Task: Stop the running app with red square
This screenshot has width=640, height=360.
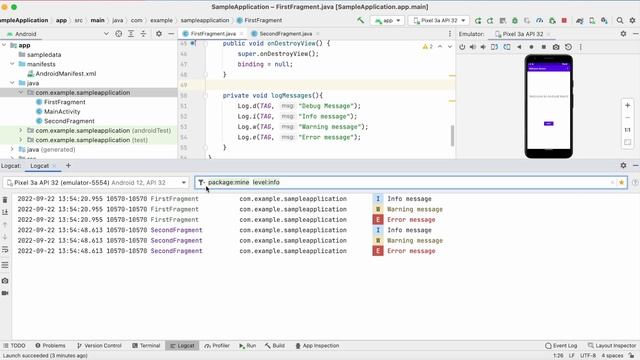Action: coord(564,20)
